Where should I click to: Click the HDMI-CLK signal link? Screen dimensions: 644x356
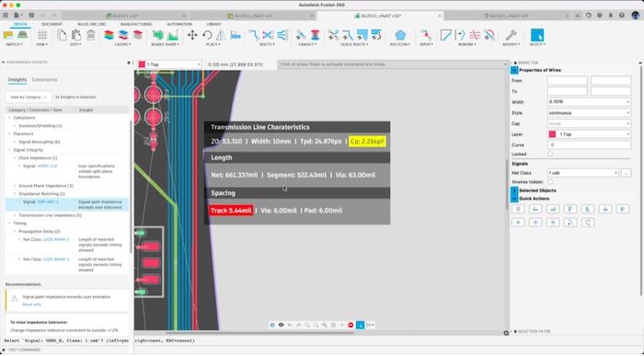(47, 166)
